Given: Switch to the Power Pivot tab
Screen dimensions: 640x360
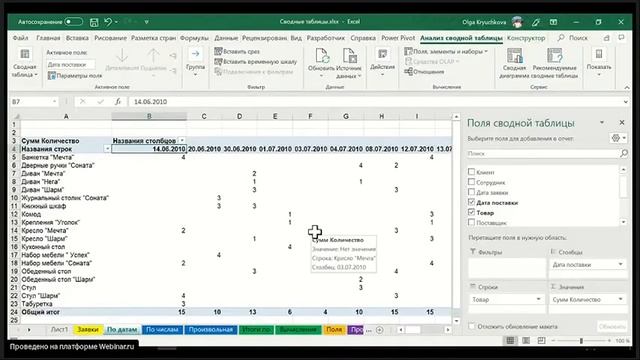Looking at the screenshot, I should click(x=398, y=38).
